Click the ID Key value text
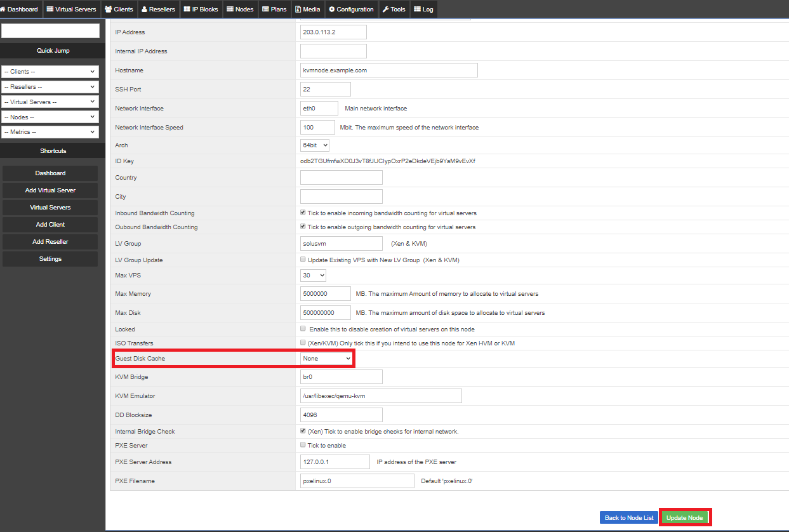Image resolution: width=789 pixels, height=532 pixels. pyautogui.click(x=388, y=161)
